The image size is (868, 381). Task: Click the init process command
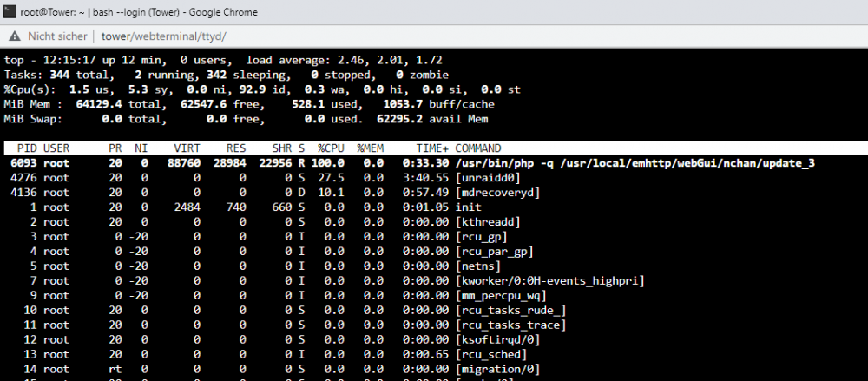tap(469, 207)
